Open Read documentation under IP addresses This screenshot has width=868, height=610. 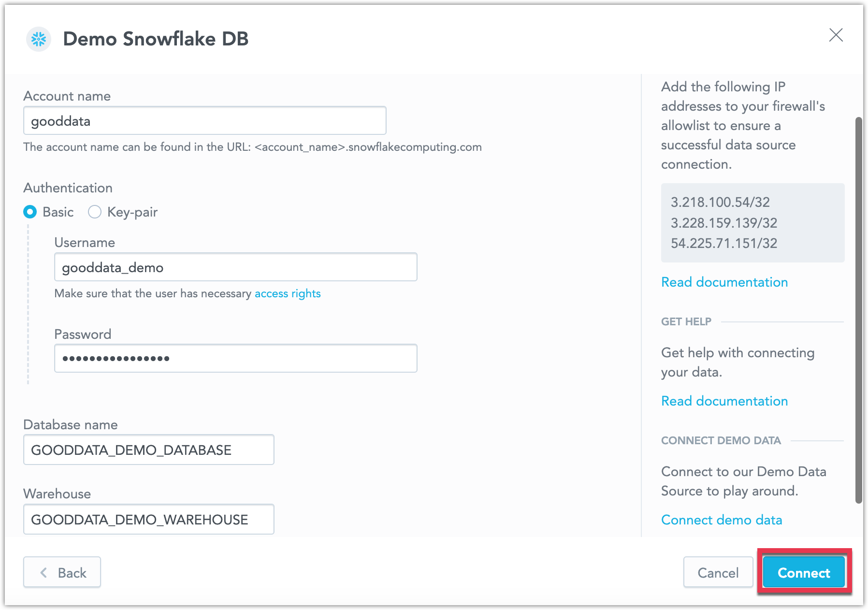pyautogui.click(x=724, y=282)
